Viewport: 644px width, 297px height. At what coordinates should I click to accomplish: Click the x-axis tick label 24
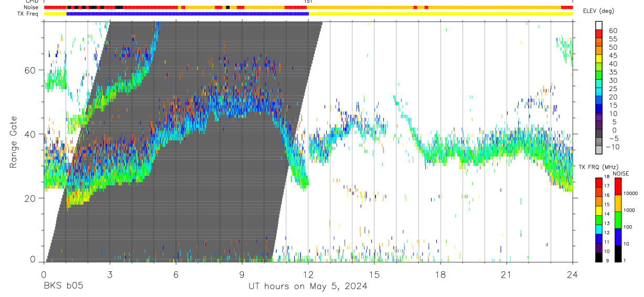coord(573,275)
